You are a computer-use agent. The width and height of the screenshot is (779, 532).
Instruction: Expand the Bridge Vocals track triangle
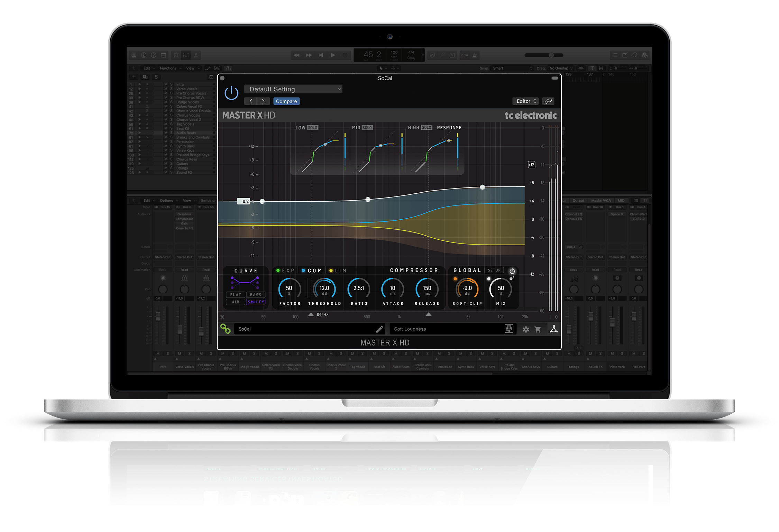[x=140, y=102]
